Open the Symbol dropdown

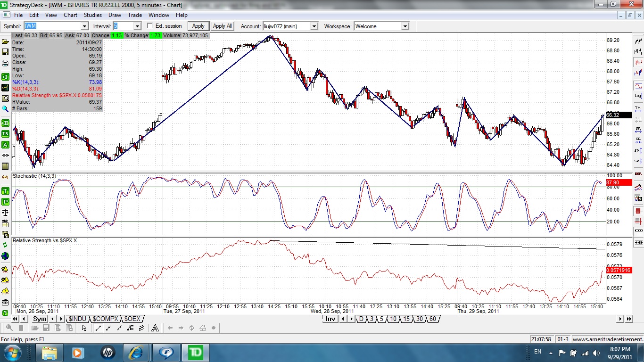[84, 26]
